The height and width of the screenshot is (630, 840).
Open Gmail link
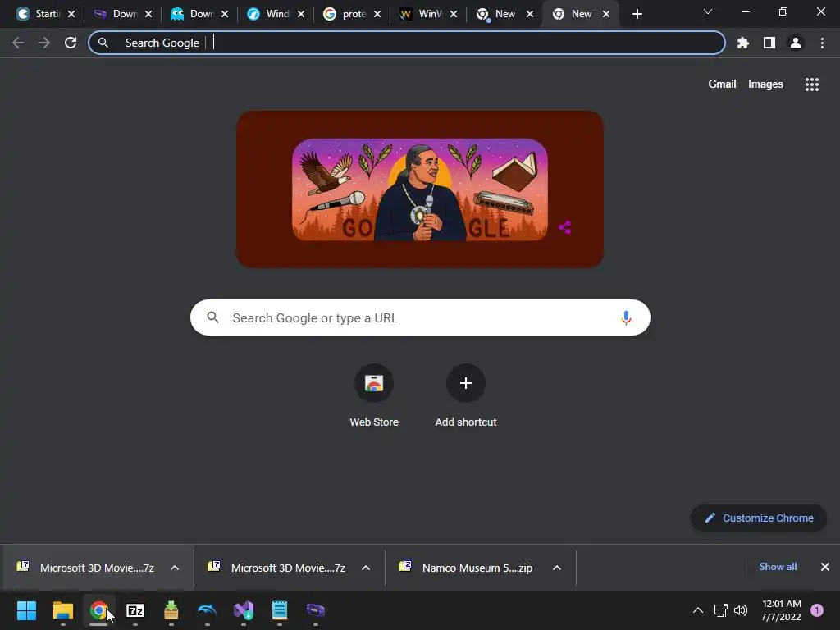pyautogui.click(x=722, y=84)
